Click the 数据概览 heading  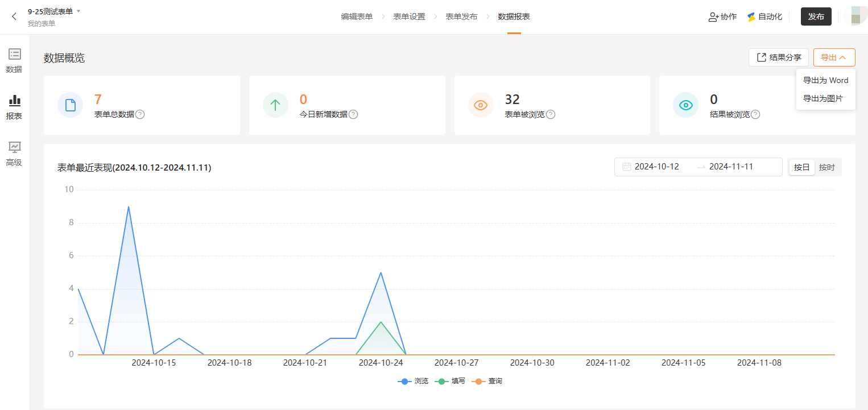64,57
